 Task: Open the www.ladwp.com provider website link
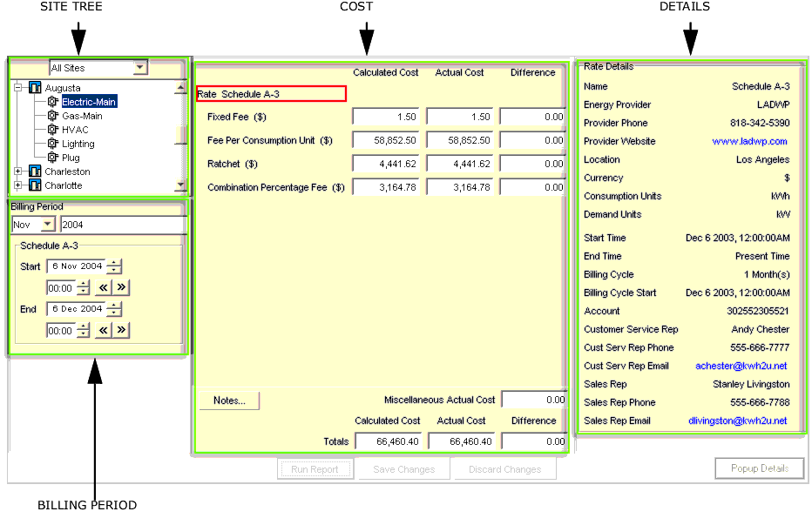(749, 141)
